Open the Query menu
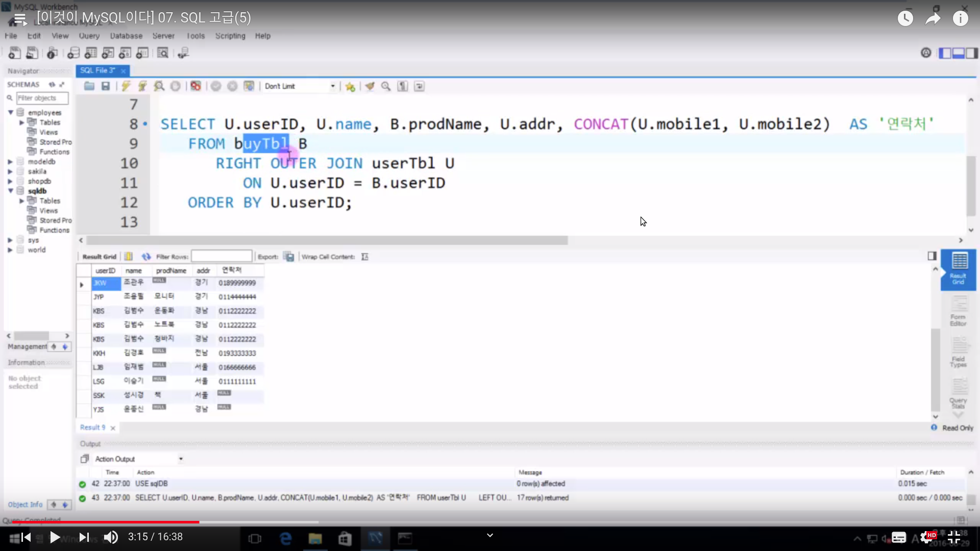Image resolution: width=980 pixels, height=551 pixels. [89, 36]
